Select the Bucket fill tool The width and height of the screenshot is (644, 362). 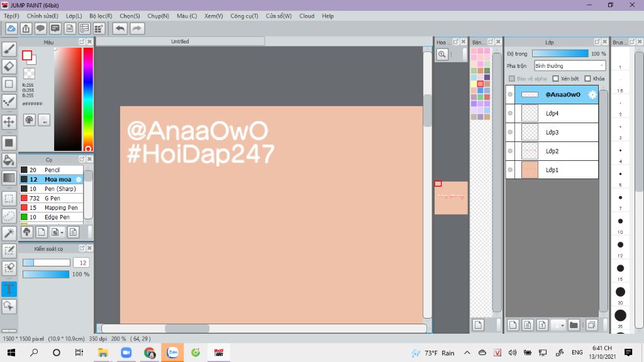[9, 160]
